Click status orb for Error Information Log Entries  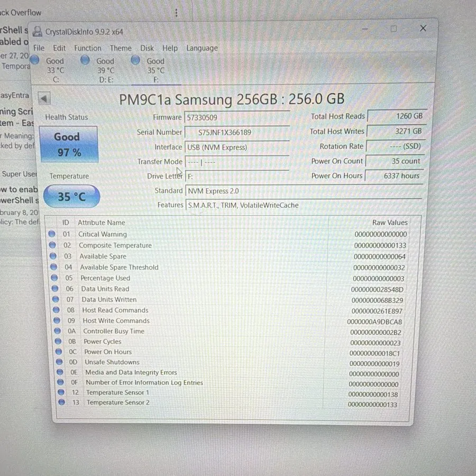click(60, 382)
